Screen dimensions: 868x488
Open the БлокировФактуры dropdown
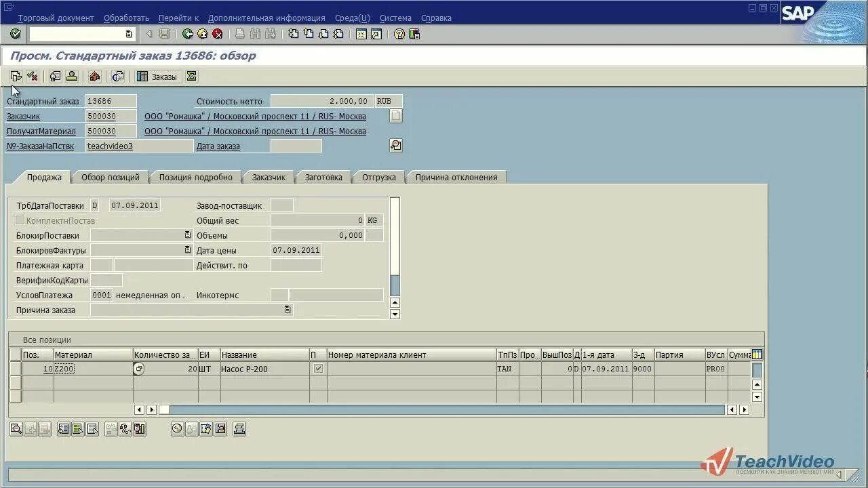pos(188,250)
